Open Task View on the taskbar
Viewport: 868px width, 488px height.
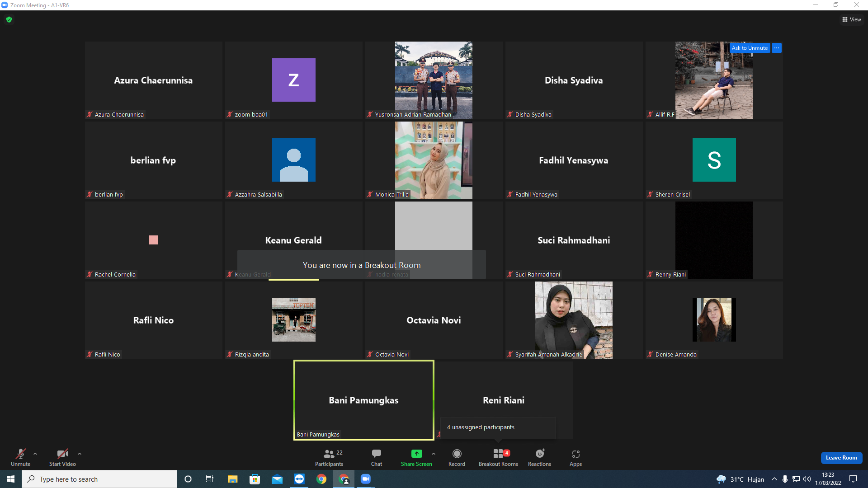[210, 479]
